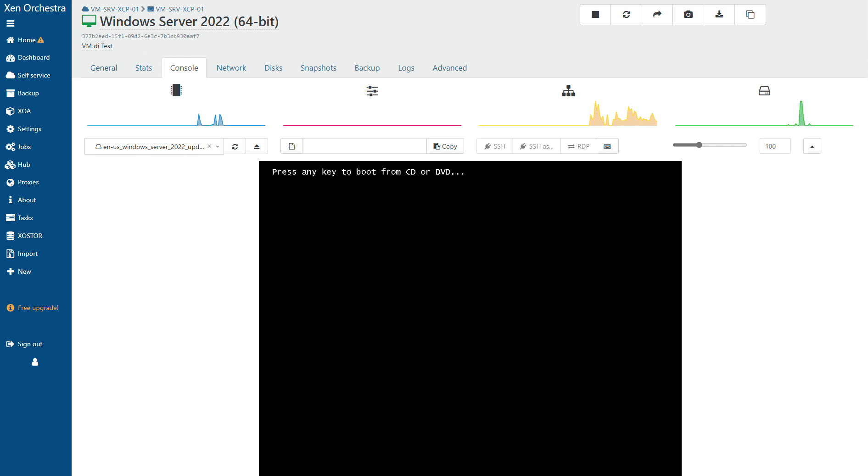Click the RDP button

coord(578,146)
